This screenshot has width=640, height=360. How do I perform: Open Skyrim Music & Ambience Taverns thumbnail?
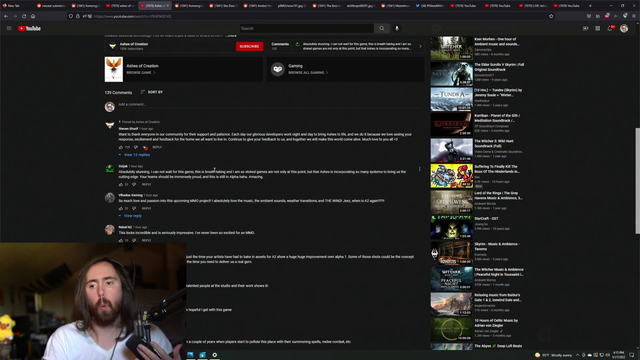(x=451, y=253)
